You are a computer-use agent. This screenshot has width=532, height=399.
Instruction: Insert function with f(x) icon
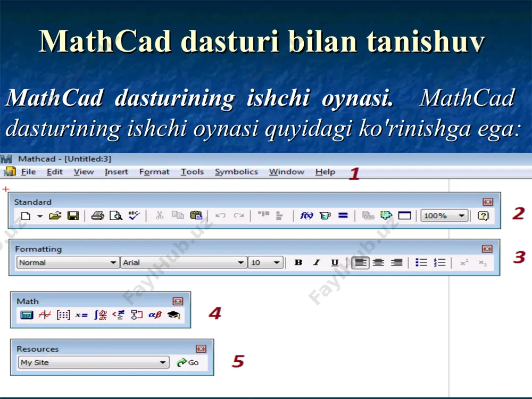[x=306, y=215]
